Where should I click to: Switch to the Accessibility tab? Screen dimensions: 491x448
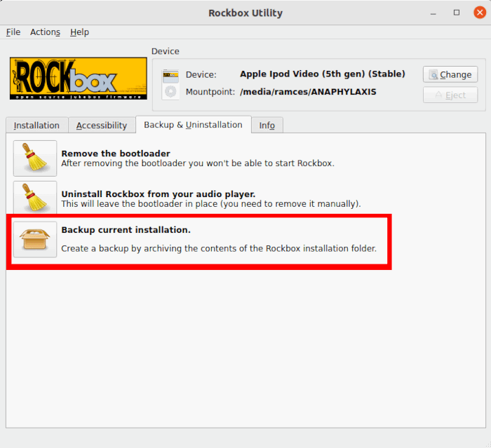click(102, 125)
